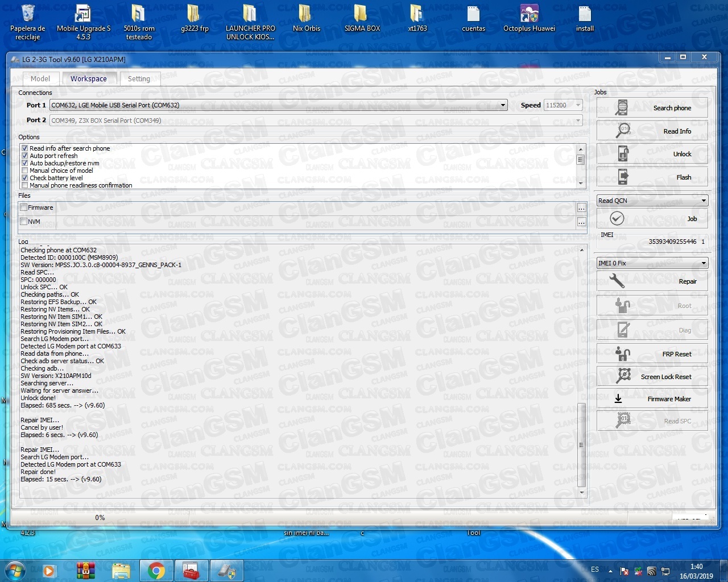Open Papelera de reciclaje desktop icon

click(27, 23)
